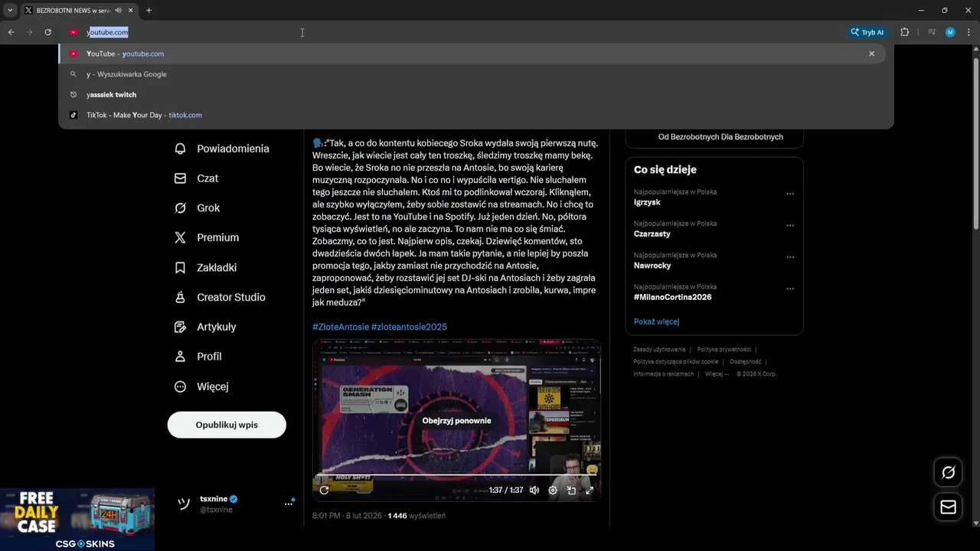Reload the page with the refresh icon
Image resolution: width=980 pixels, height=551 pixels.
pos(47,32)
